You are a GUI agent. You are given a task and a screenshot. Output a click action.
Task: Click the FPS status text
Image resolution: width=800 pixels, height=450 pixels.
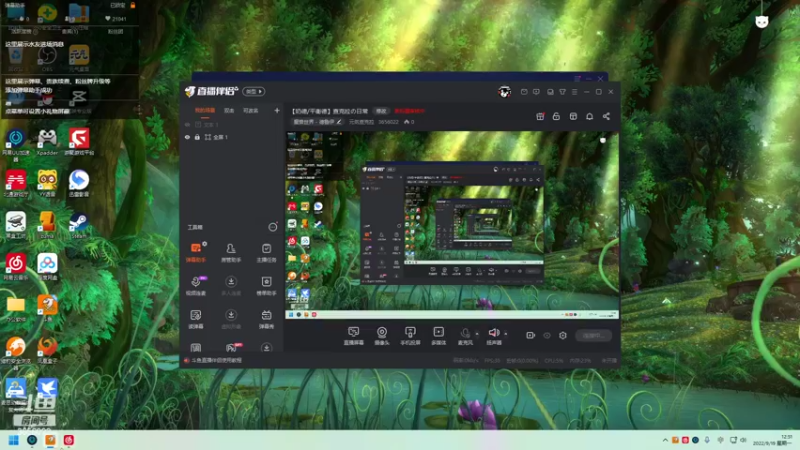pyautogui.click(x=492, y=360)
